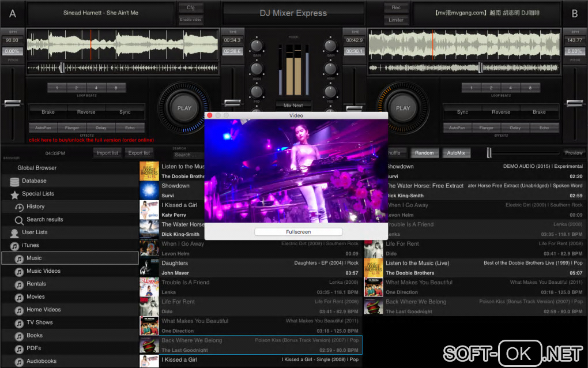Click deck A high EQ knob

[x=257, y=69]
